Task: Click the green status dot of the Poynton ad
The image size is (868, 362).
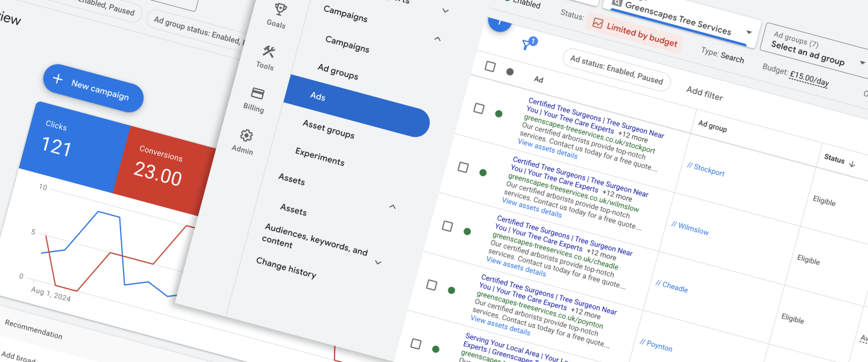Action: (x=451, y=290)
